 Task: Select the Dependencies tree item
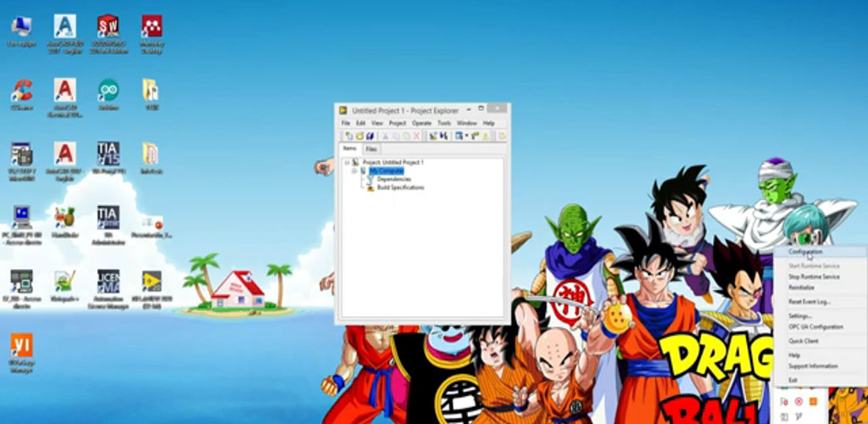394,179
